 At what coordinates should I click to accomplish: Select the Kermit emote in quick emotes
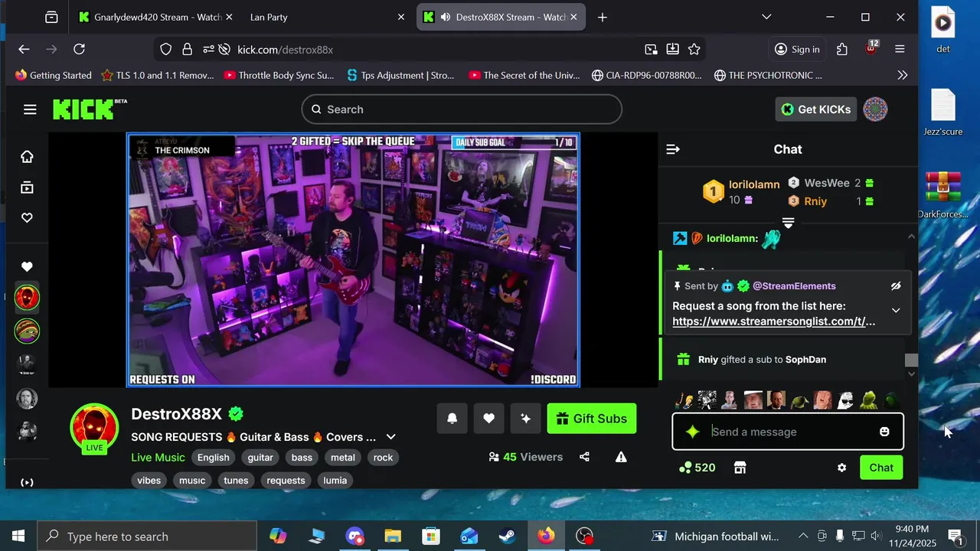[x=868, y=399]
